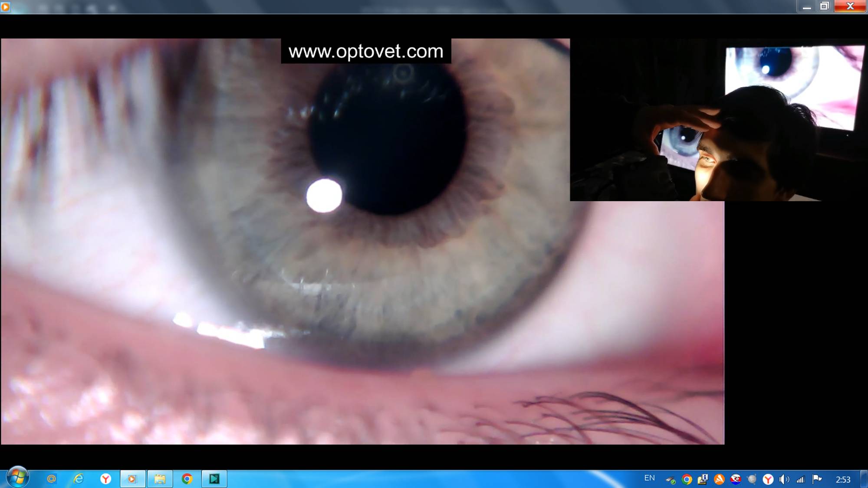Click the Safely Remove Hardware tray icon

(x=671, y=480)
